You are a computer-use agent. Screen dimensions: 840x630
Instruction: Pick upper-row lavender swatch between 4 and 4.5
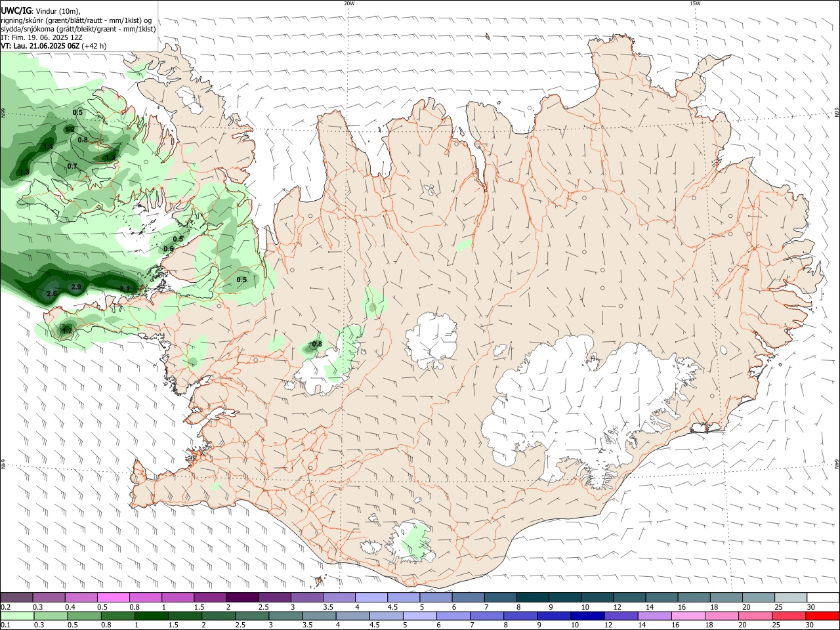371,597
